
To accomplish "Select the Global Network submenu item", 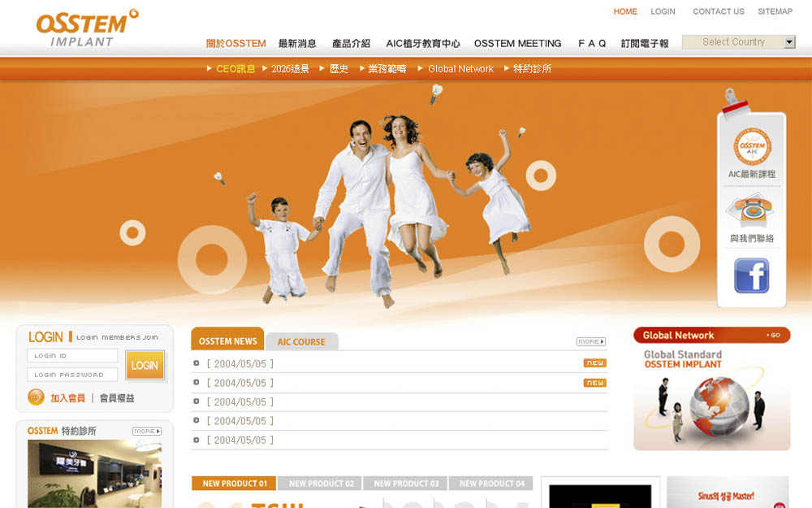I will tap(461, 69).
